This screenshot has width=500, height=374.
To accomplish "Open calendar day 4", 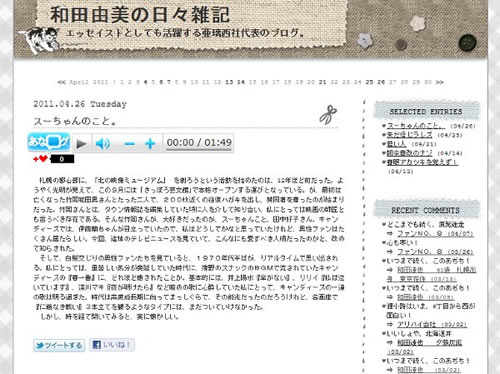I will tap(145, 82).
